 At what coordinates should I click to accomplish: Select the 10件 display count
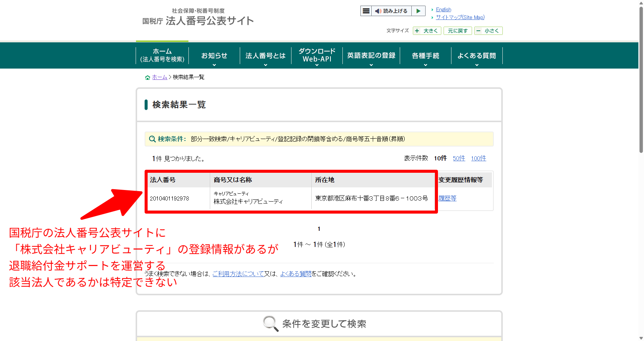click(440, 158)
